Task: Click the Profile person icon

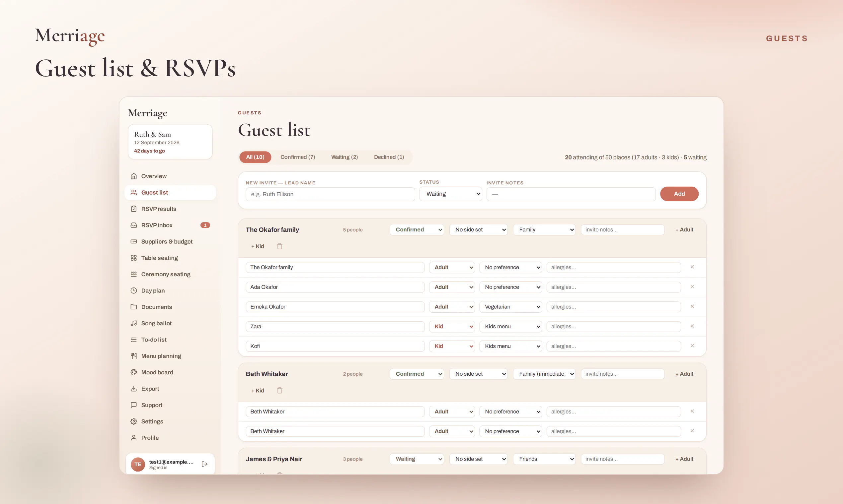Action: [x=134, y=438]
